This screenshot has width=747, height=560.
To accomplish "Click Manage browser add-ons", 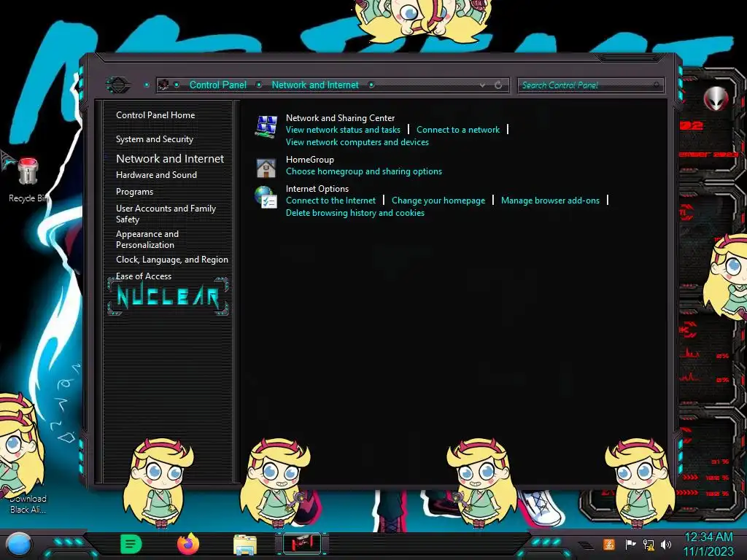I will (x=550, y=201).
